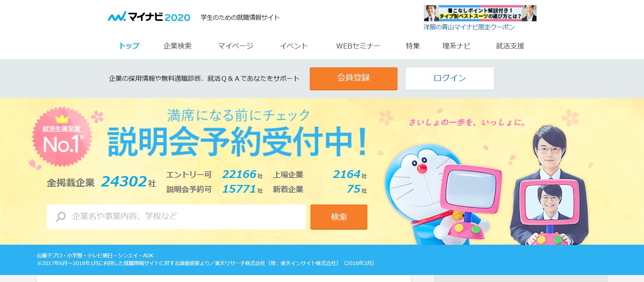Open the トップ navigation tab
Viewport: 644px width, 282px height.
pyautogui.click(x=129, y=46)
